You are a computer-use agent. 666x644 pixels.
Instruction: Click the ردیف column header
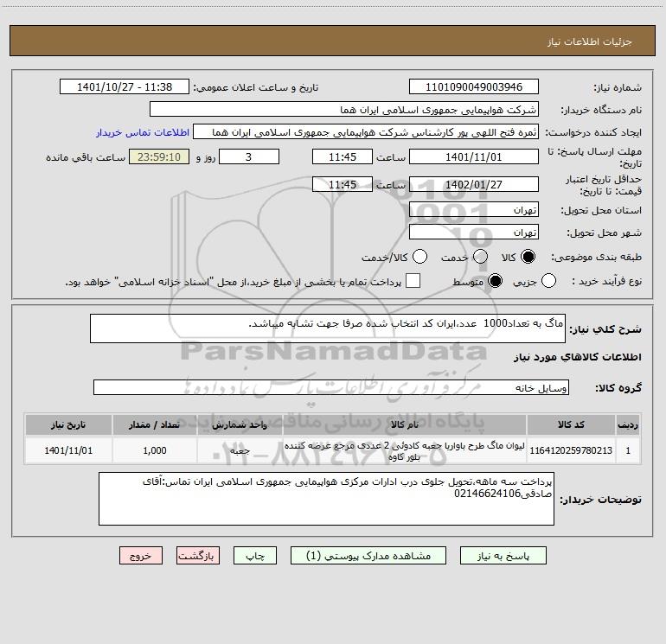pos(628,424)
